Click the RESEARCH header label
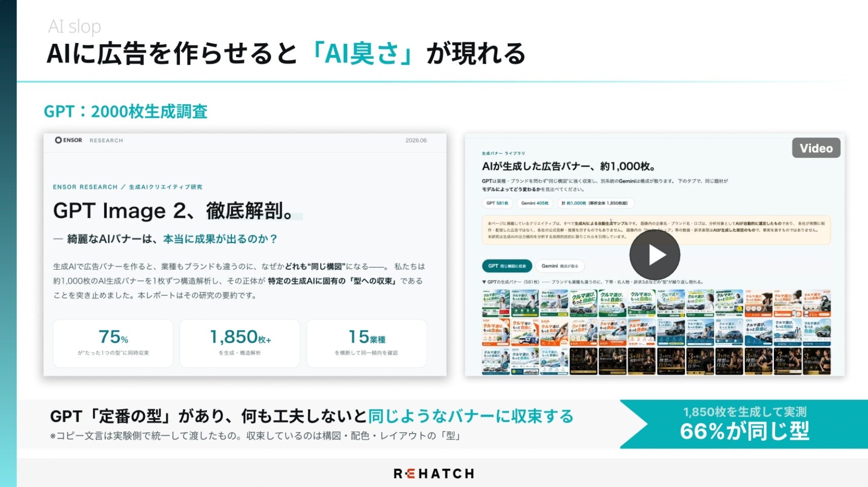868x487 pixels. click(x=106, y=140)
